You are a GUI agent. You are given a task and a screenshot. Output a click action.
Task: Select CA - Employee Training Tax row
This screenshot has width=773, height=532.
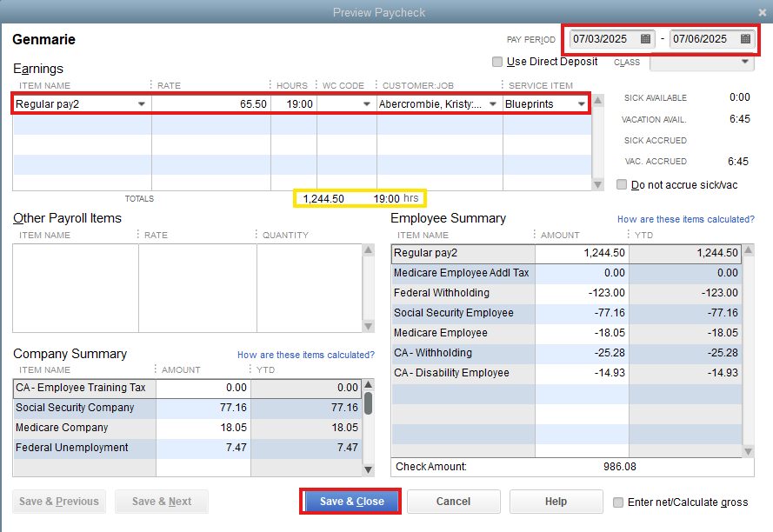[187, 388]
